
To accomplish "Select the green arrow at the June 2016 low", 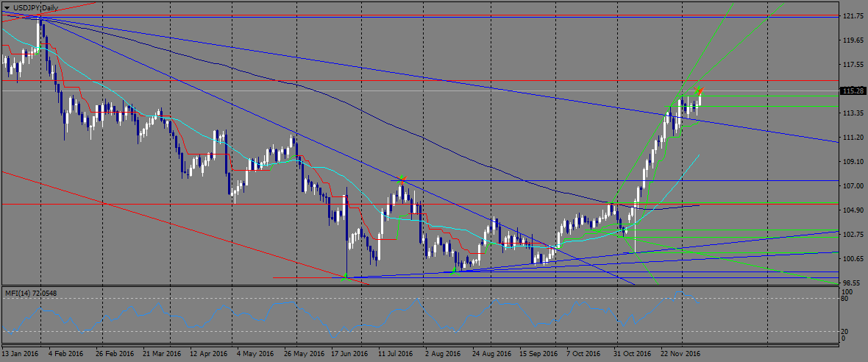I will [346, 278].
